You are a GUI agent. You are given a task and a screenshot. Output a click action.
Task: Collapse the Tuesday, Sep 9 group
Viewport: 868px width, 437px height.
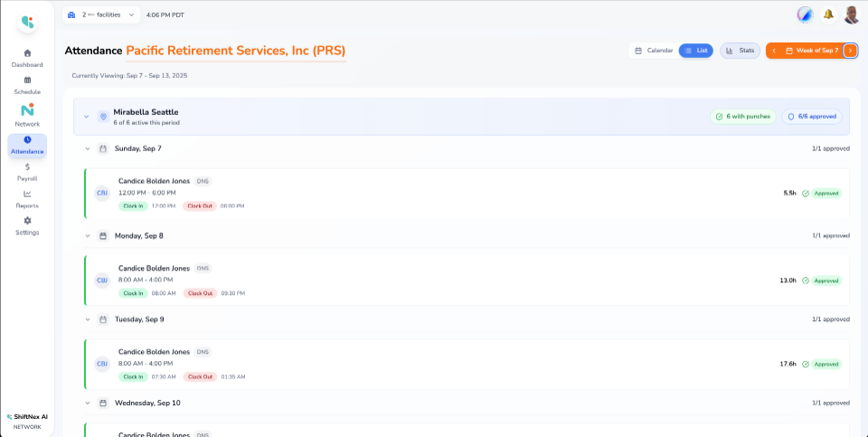tap(88, 319)
